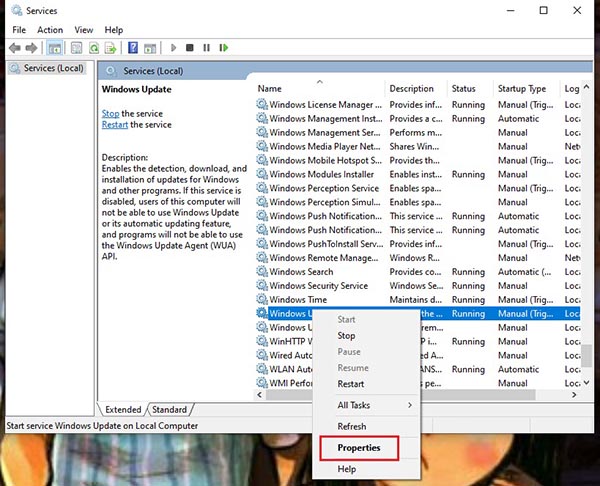Screen dimensions: 600x486
Task: Open the Action menu
Action: pyautogui.click(x=50, y=30)
